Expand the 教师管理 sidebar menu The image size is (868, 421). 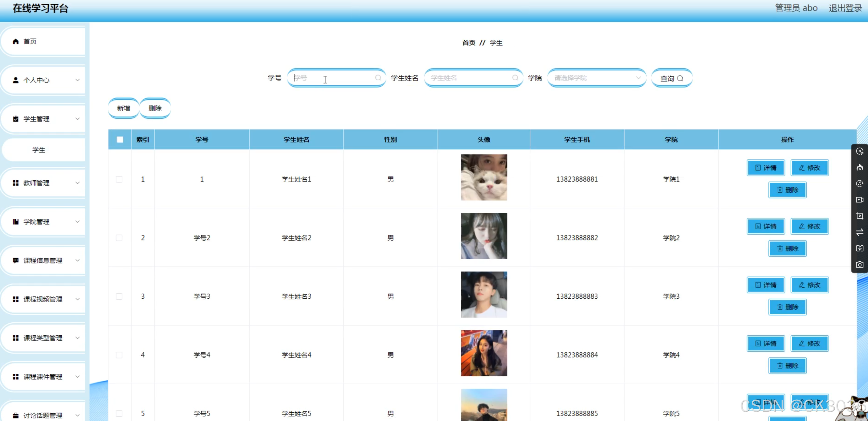click(x=44, y=183)
